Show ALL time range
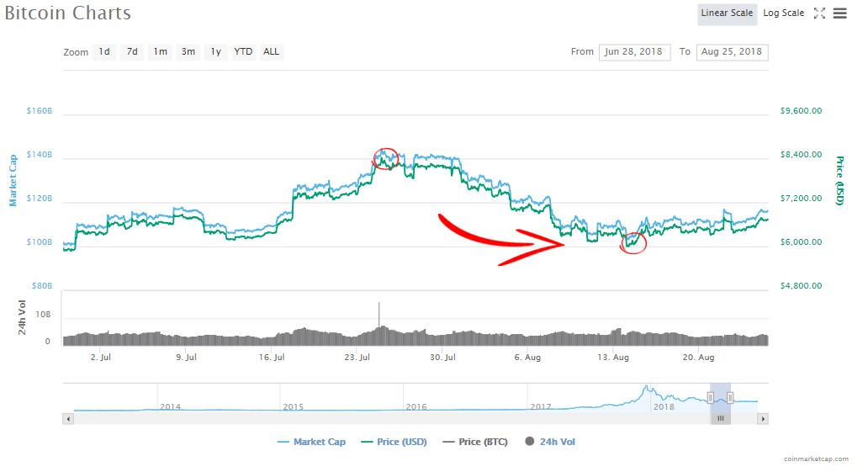This screenshot has height=472, width=868. point(271,52)
